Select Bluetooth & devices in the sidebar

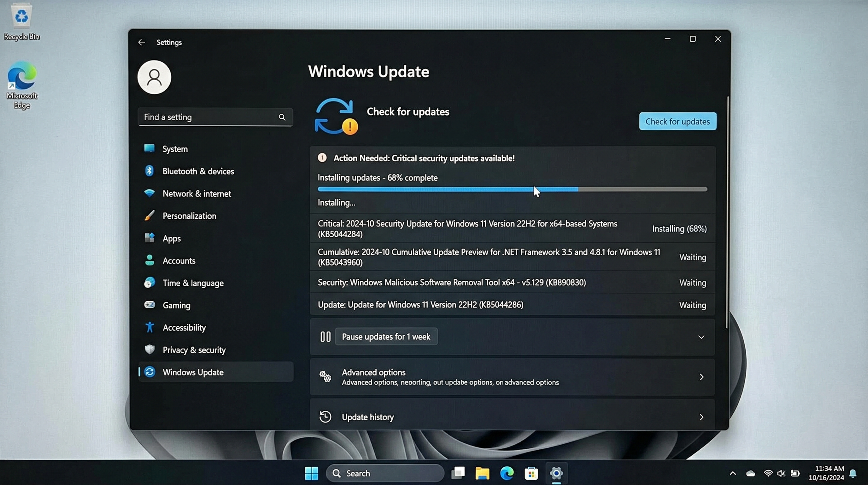coord(198,171)
